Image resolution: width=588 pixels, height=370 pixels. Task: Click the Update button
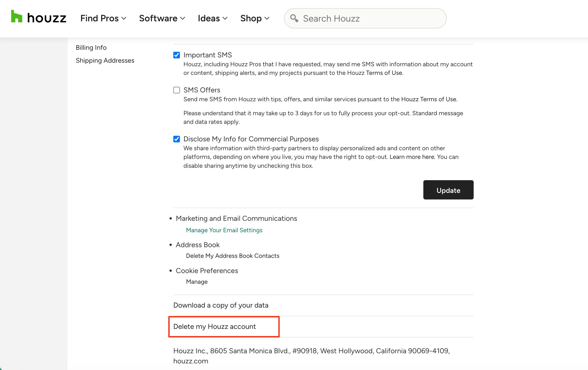pos(448,190)
